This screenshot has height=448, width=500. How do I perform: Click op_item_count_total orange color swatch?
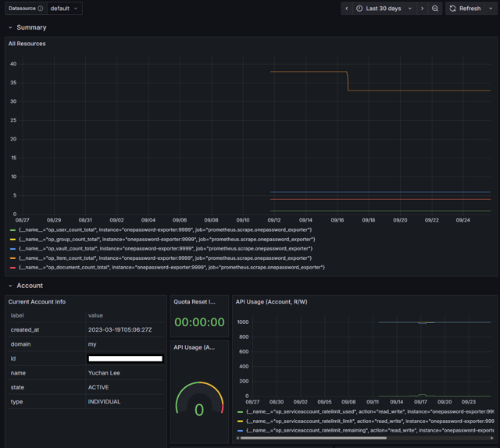click(x=12, y=258)
